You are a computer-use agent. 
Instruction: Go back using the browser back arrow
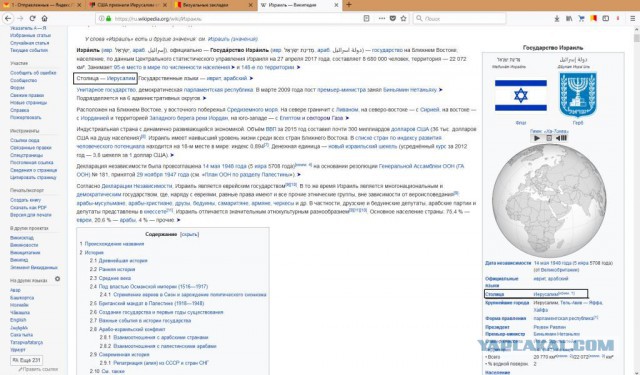click(x=8, y=18)
